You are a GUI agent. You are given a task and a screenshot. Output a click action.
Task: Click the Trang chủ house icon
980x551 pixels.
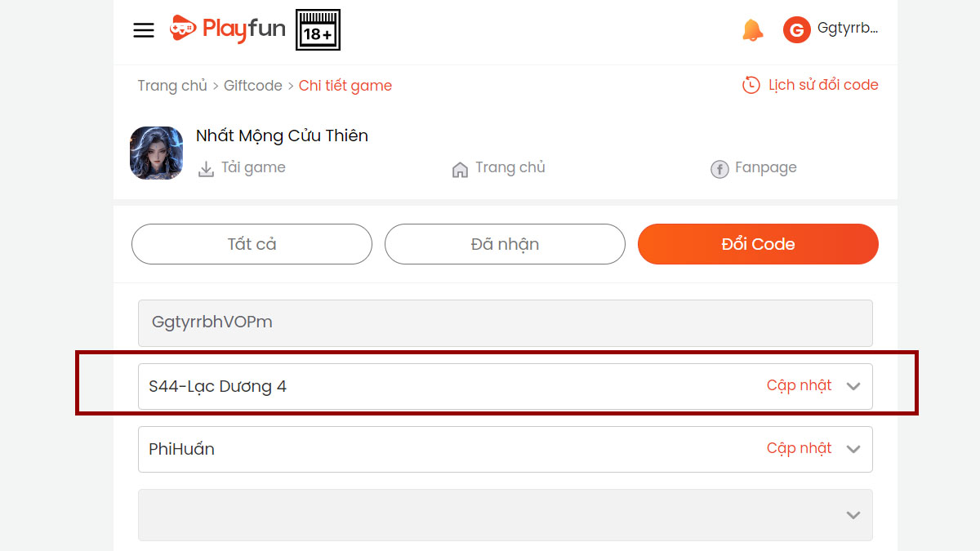tap(460, 169)
